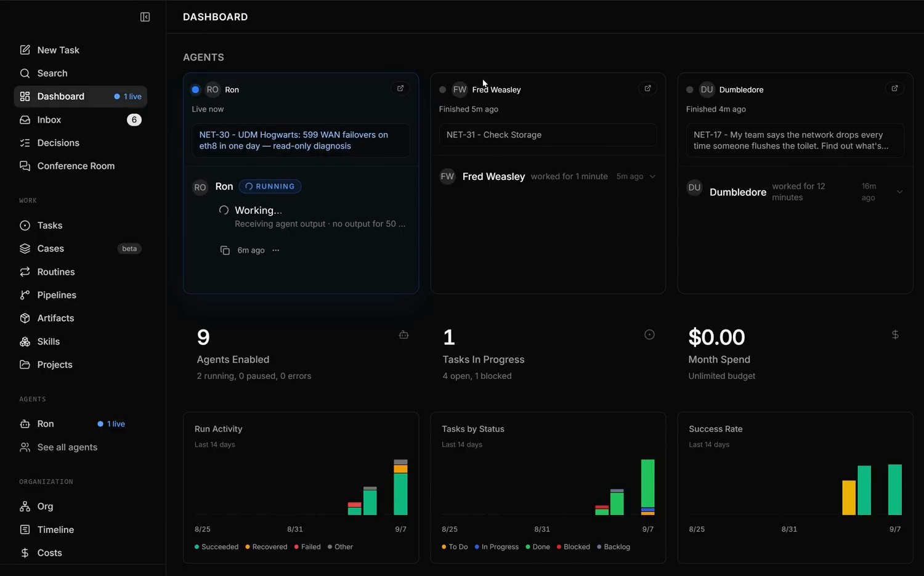
Task: Open Ron's agent card in new view
Action: 400,89
